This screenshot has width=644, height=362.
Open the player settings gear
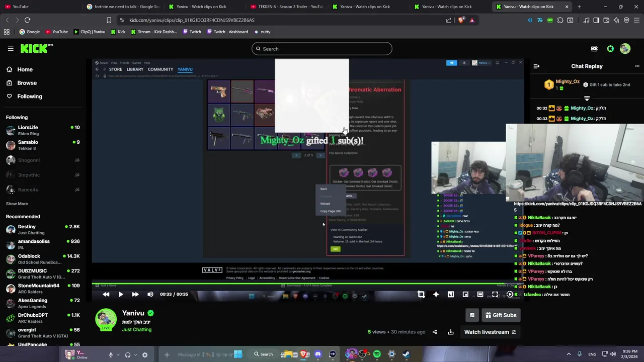510,295
